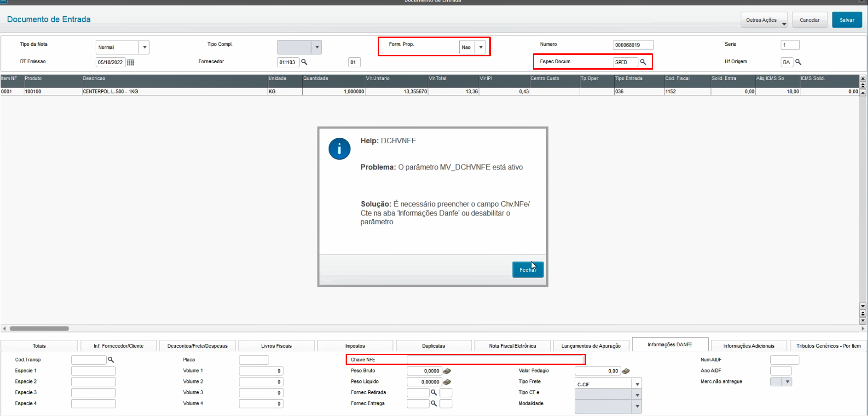Viewport: 868px width, 416px height.
Task: Expand the Merc.não entregue dropdown
Action: [x=787, y=381]
